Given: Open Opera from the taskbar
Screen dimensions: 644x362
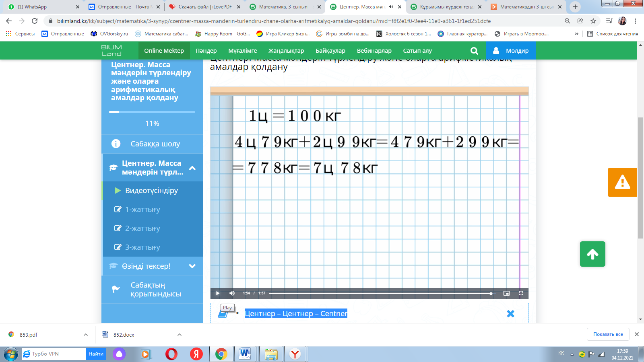Looking at the screenshot, I should click(171, 354).
